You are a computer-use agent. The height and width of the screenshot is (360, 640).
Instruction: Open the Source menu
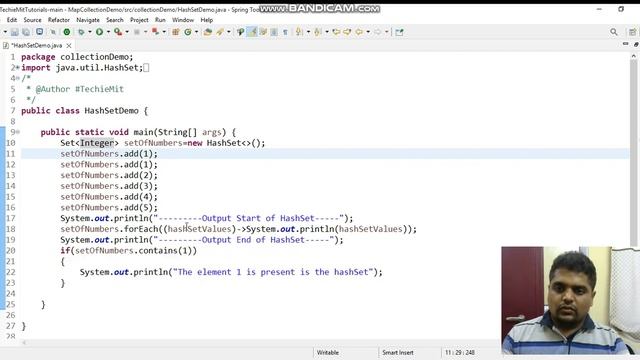pos(32,20)
